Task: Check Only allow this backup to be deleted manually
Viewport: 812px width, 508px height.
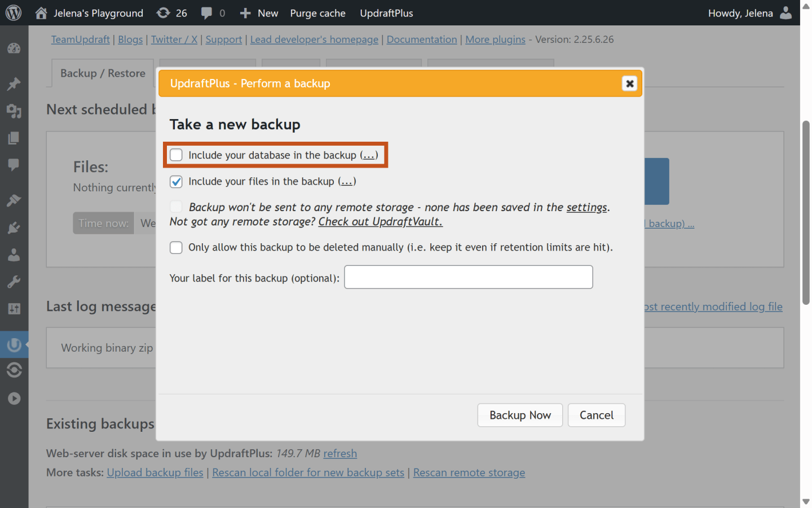Action: click(x=176, y=247)
